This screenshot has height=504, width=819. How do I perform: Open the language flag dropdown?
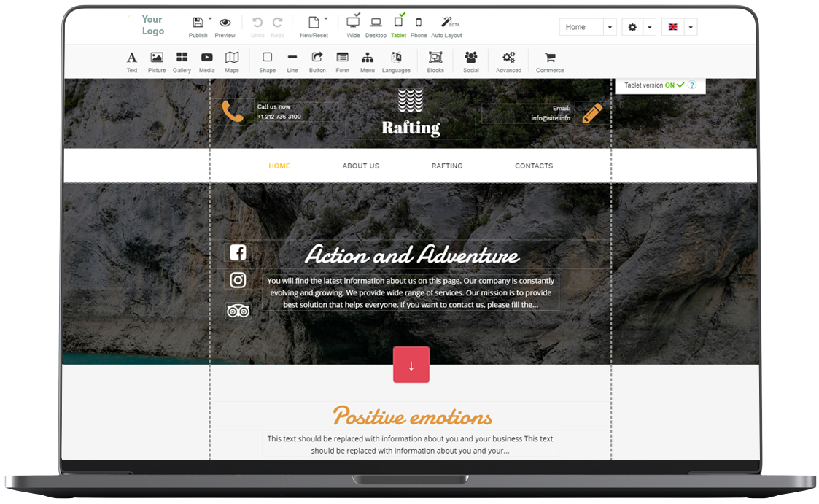690,28
